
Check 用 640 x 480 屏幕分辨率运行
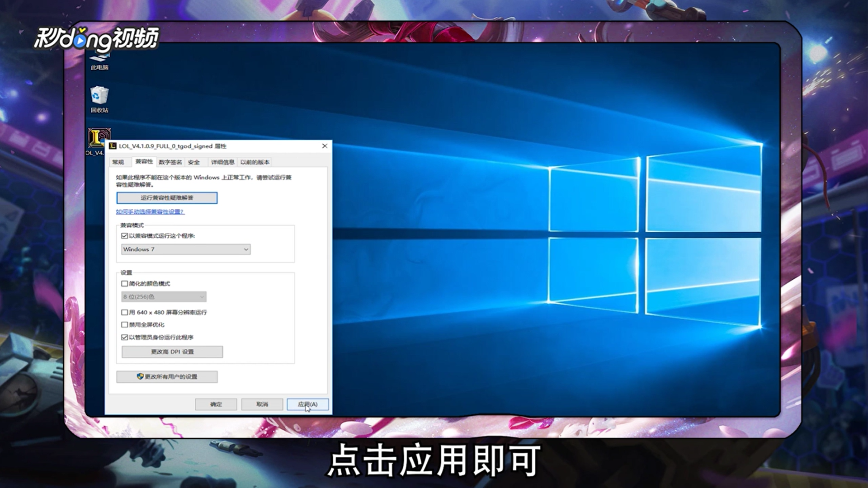click(x=124, y=312)
